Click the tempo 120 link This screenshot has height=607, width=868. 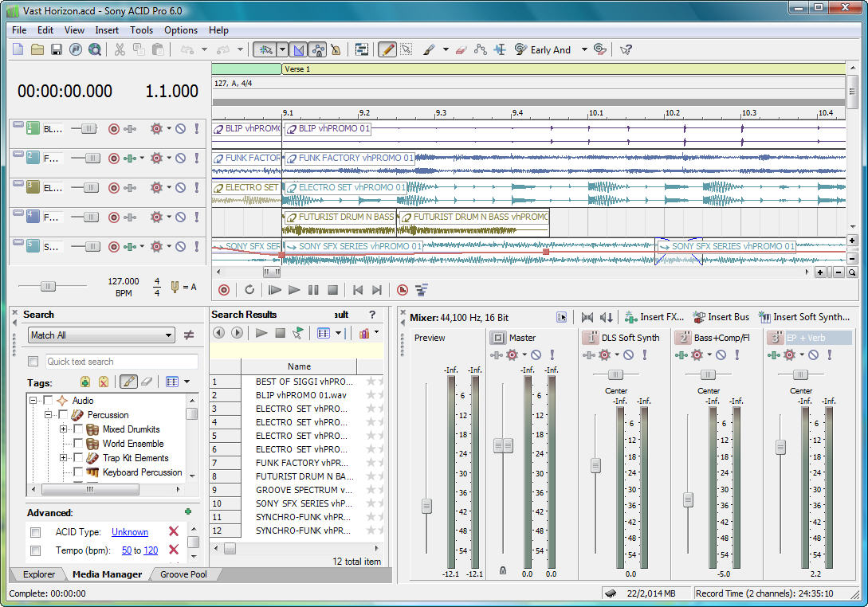coord(151,550)
